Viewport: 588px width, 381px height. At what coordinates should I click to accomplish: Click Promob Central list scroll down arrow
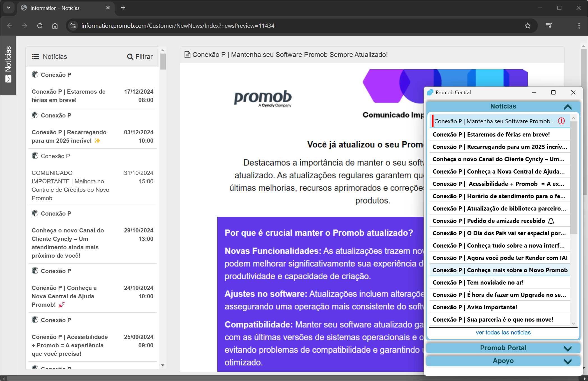point(574,323)
